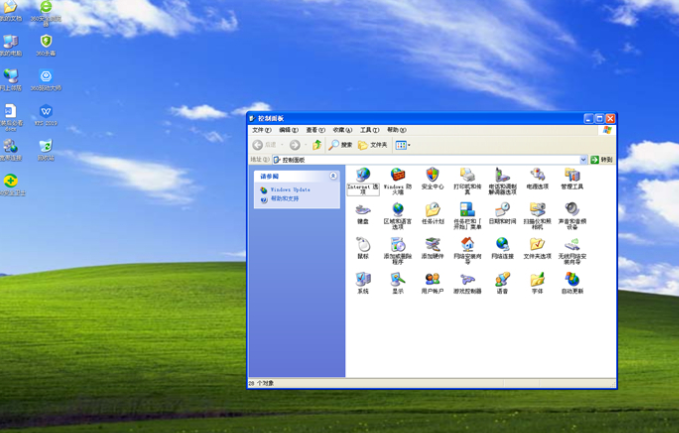Expand the address bar dropdown
The image size is (679, 433).
583,160
